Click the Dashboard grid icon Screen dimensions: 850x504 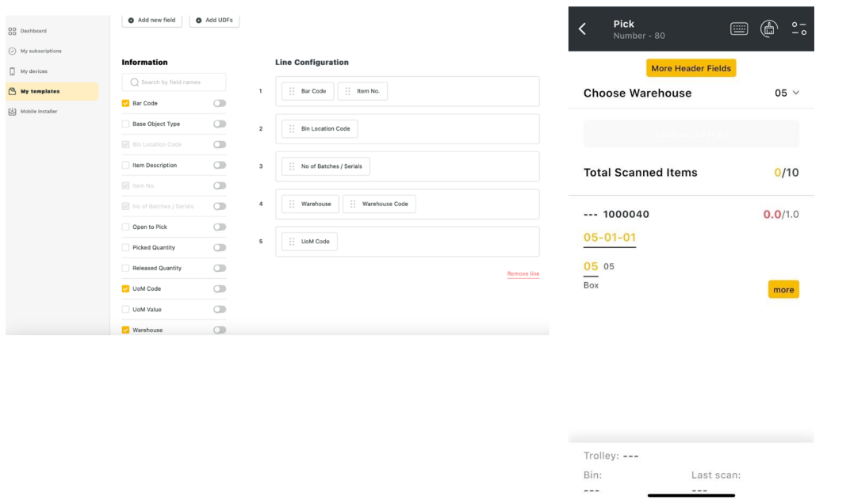12,31
